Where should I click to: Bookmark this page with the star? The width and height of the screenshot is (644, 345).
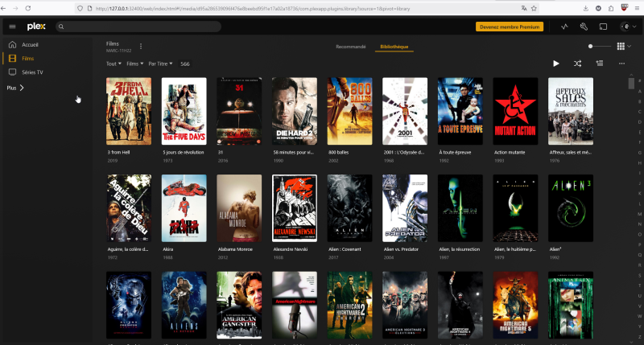click(534, 8)
